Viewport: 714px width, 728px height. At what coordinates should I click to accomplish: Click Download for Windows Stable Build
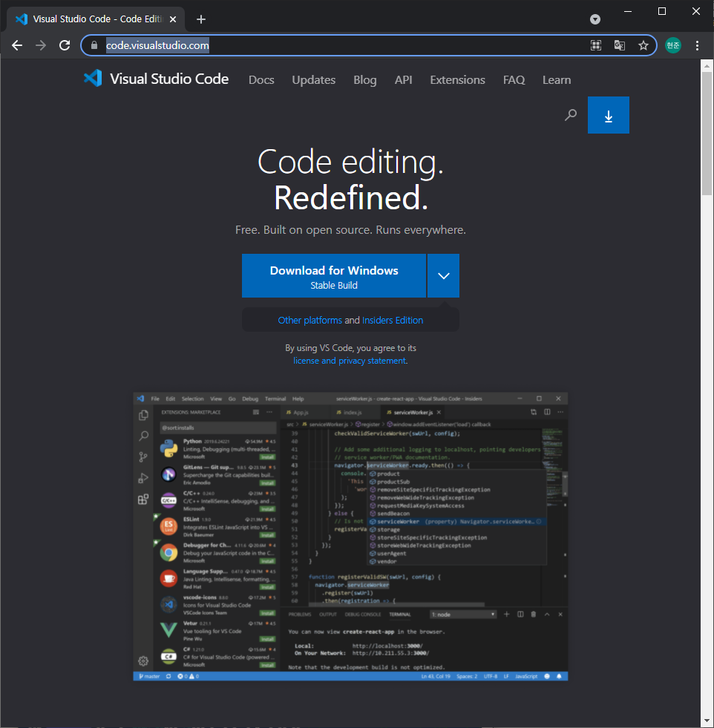[334, 276]
